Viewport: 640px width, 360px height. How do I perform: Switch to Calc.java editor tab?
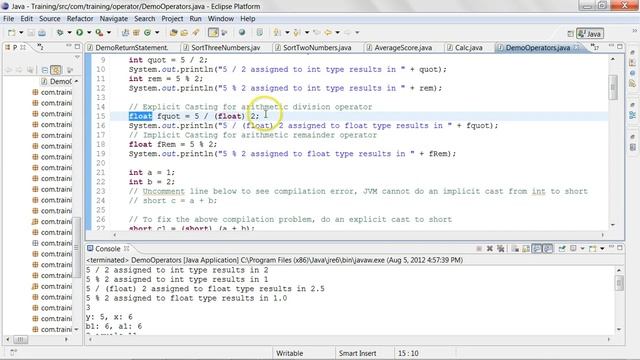[468, 48]
